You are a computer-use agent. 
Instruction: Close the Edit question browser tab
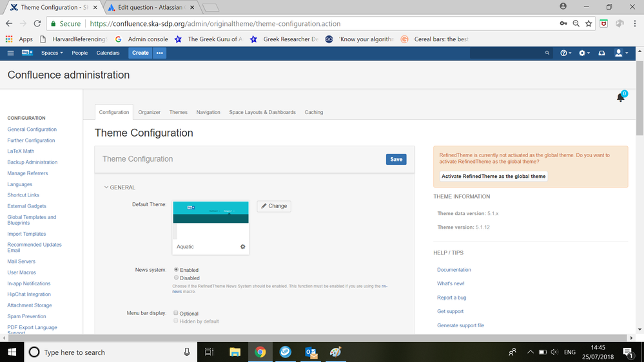pos(192,7)
